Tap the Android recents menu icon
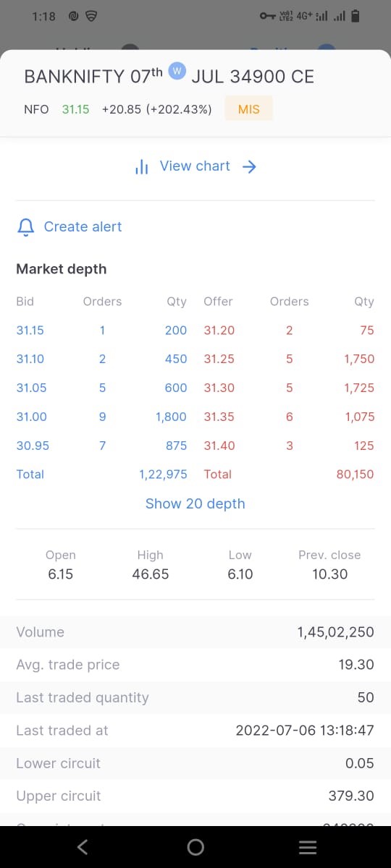This screenshot has height=868, width=391. tap(308, 847)
